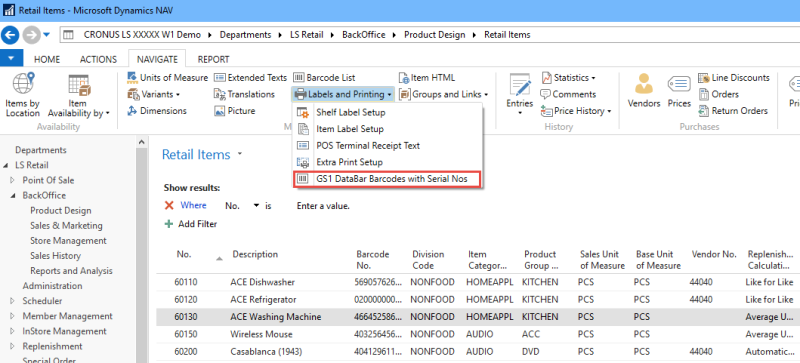The width and height of the screenshot is (800, 363).
Task: Select the Casablanca (1943) row
Action: point(478,352)
